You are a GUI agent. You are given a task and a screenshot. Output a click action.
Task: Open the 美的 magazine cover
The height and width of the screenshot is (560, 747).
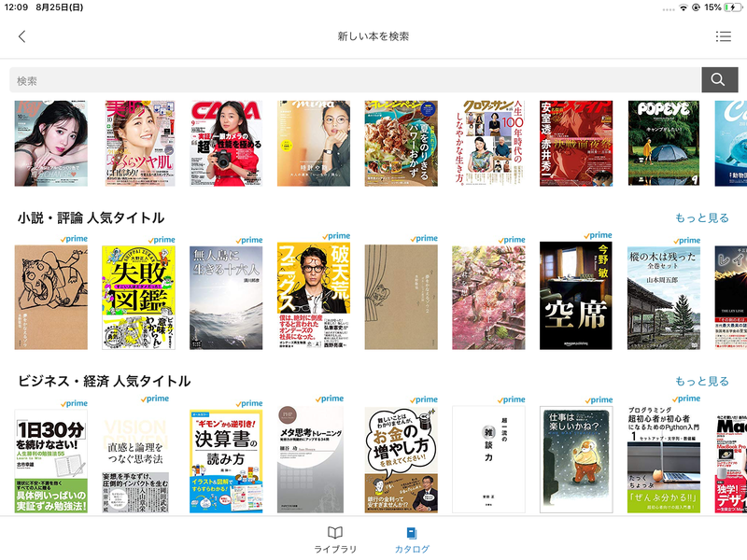[x=140, y=144]
